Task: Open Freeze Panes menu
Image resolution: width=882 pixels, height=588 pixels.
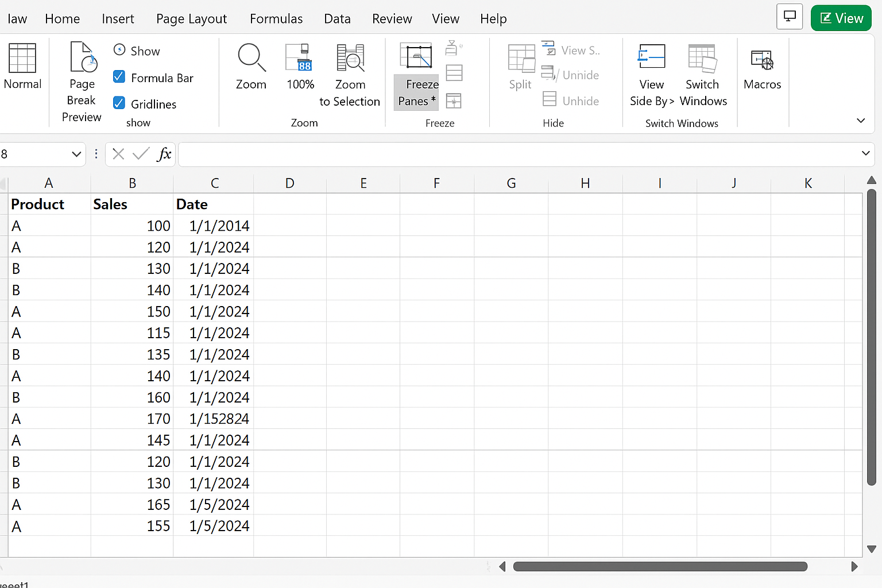Action: click(x=417, y=92)
